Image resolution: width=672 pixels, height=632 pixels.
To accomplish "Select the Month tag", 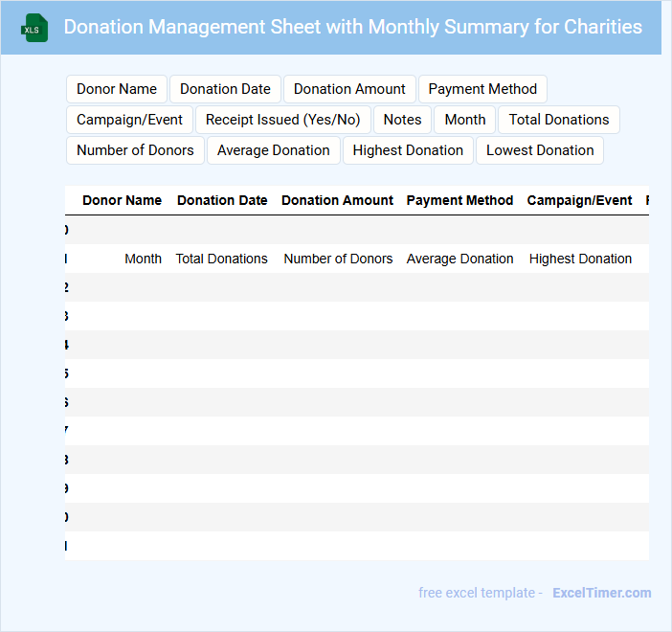I will click(x=465, y=120).
